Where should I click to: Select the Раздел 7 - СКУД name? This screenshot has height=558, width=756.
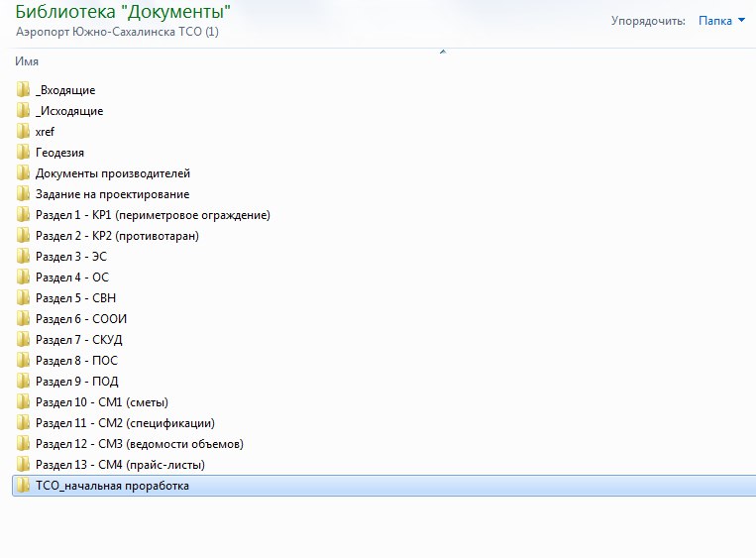[79, 340]
